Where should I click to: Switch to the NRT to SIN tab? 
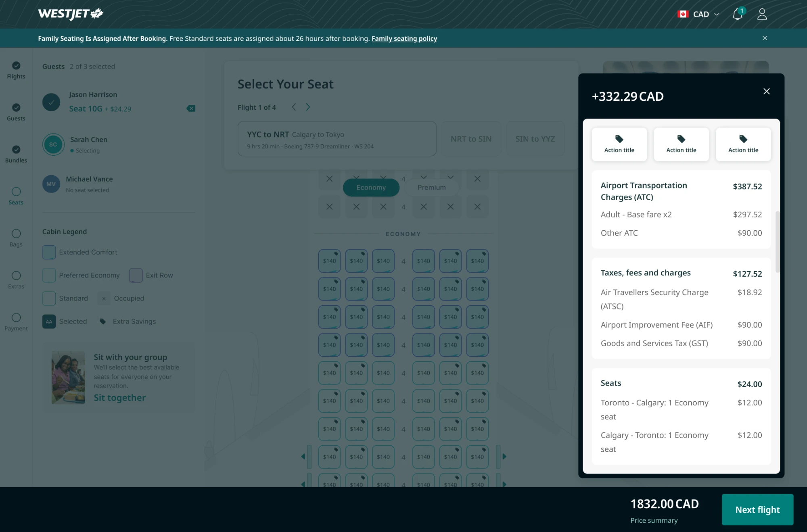pos(471,139)
